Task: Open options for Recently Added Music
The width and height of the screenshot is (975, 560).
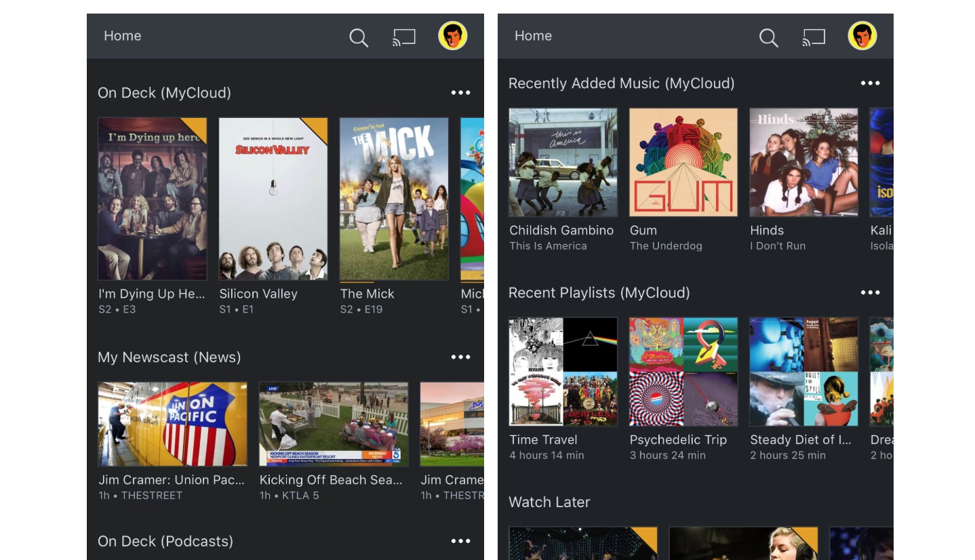Action: 871,83
